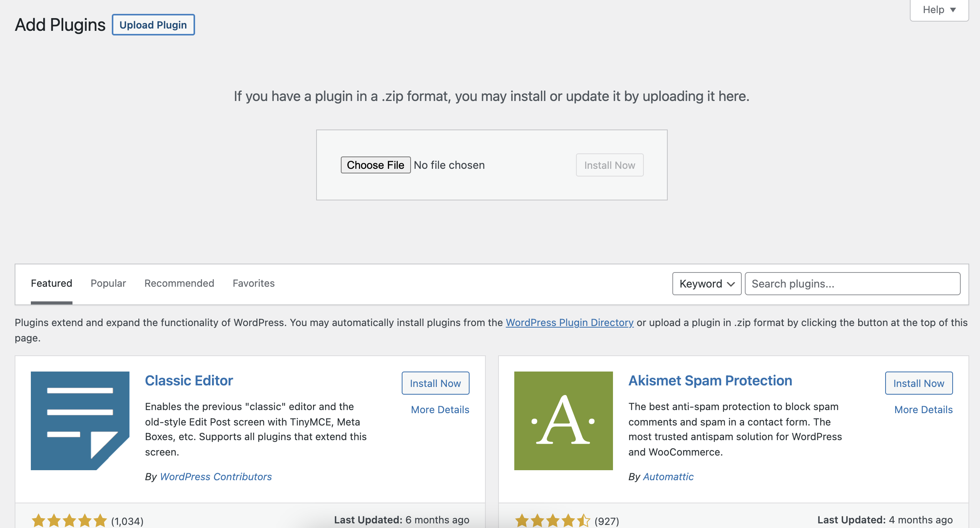Viewport: 980px width, 528px height.
Task: Click 'Last Updated: 4 months ago' text
Action: [885, 520]
